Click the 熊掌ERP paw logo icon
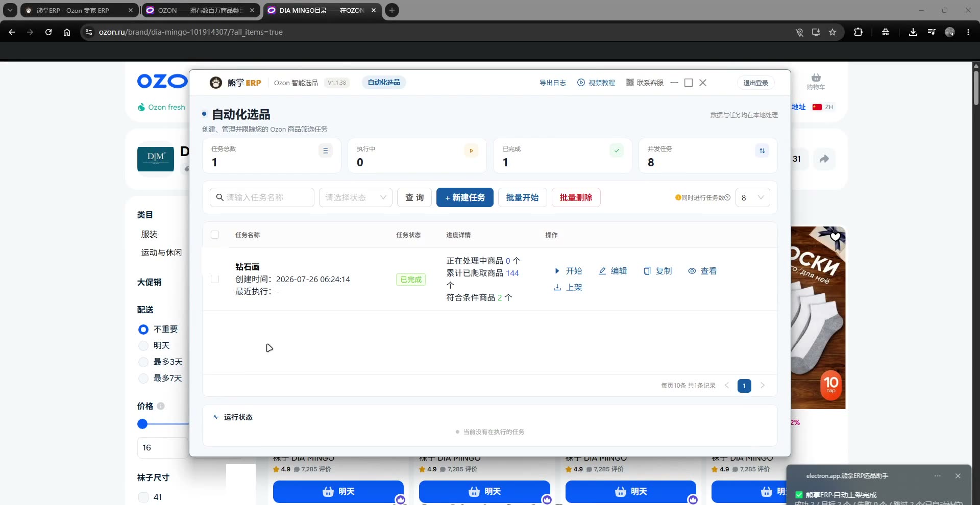The width and height of the screenshot is (980, 505). point(216,83)
